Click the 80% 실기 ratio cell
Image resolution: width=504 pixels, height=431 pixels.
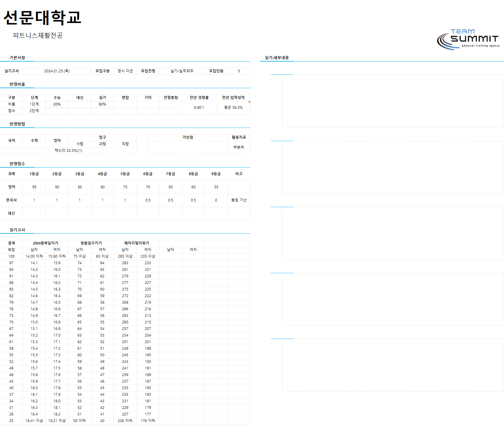[x=102, y=104]
